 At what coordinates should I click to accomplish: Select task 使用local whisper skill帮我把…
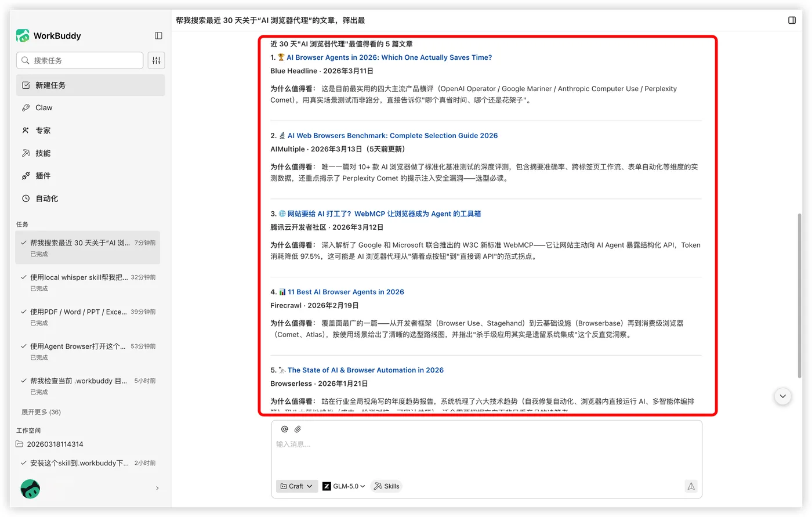(x=88, y=283)
